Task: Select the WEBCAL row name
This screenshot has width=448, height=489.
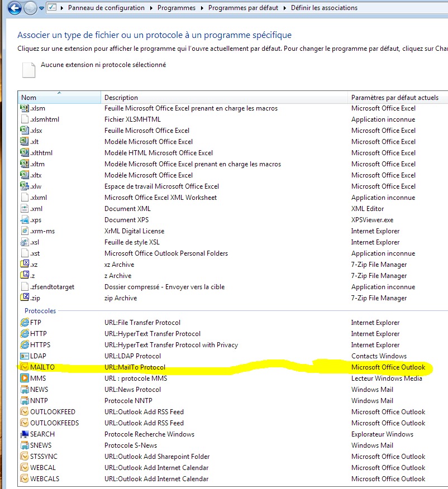Action: coord(43,467)
